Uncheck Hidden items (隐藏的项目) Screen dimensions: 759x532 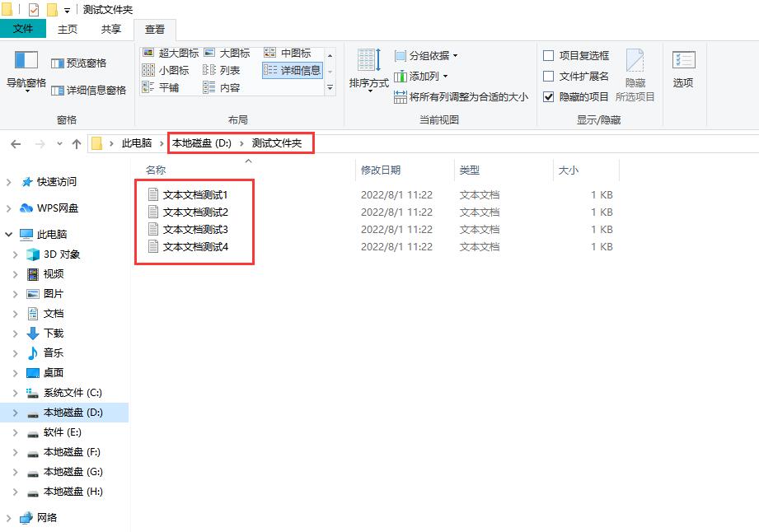(x=576, y=97)
